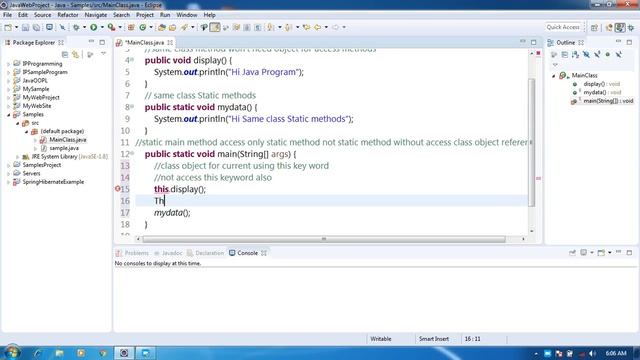Click the Debug bug toolbar icon
The height and width of the screenshot is (360, 640).
click(x=76, y=27)
